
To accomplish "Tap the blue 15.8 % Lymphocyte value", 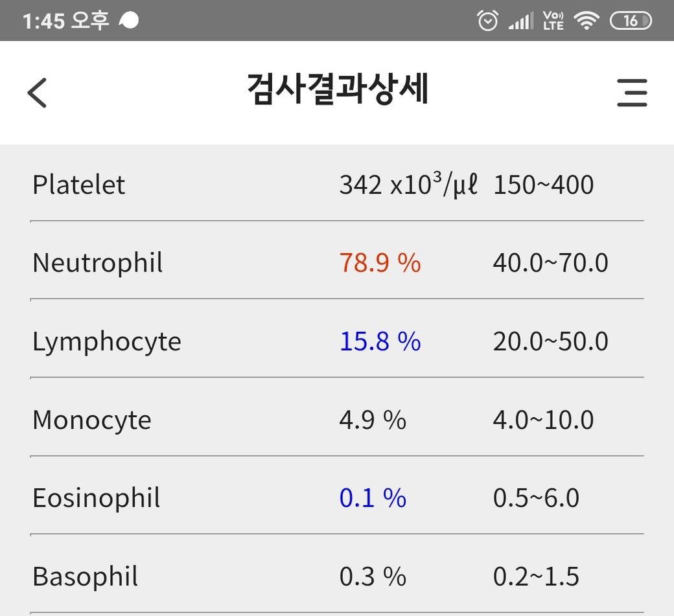I will [x=380, y=341].
